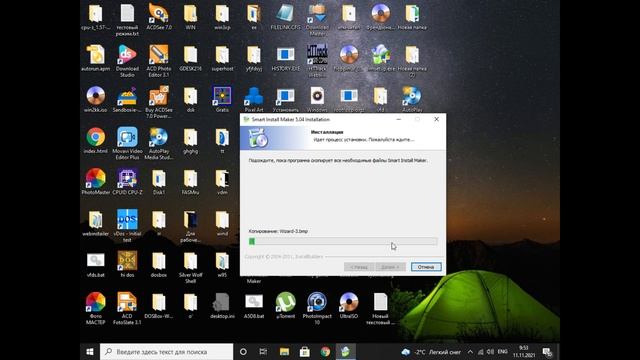Screen dimensions: 640x360
Task: Open the notification center icon
Action: pyautogui.click(x=547, y=352)
